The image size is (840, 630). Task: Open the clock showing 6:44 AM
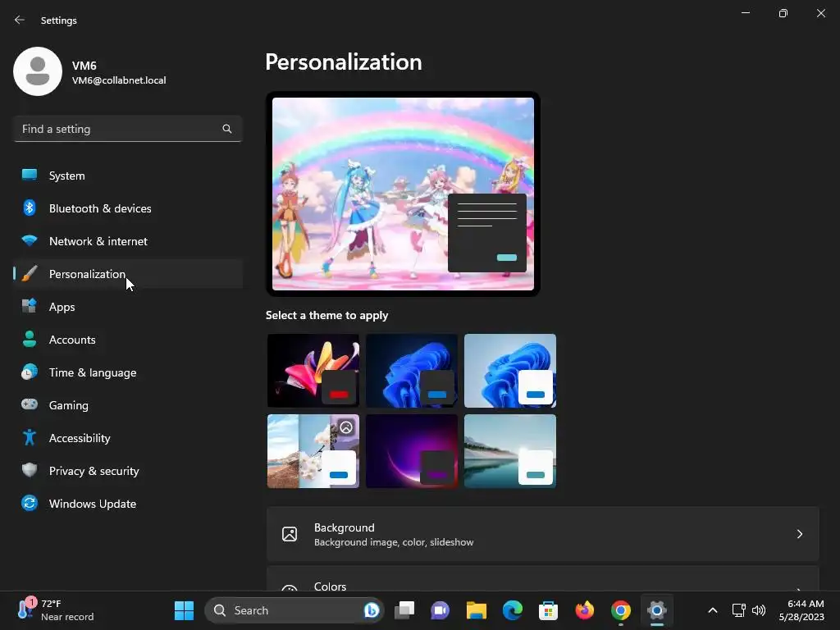(801, 610)
